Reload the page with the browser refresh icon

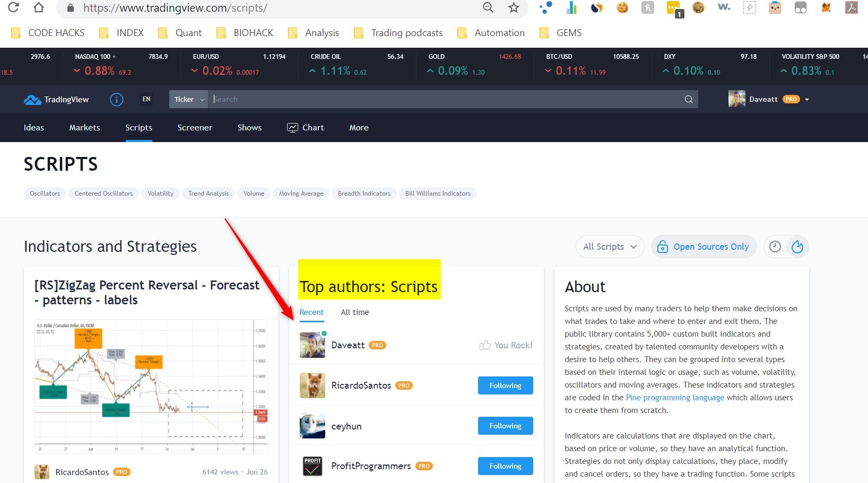tap(13, 7)
